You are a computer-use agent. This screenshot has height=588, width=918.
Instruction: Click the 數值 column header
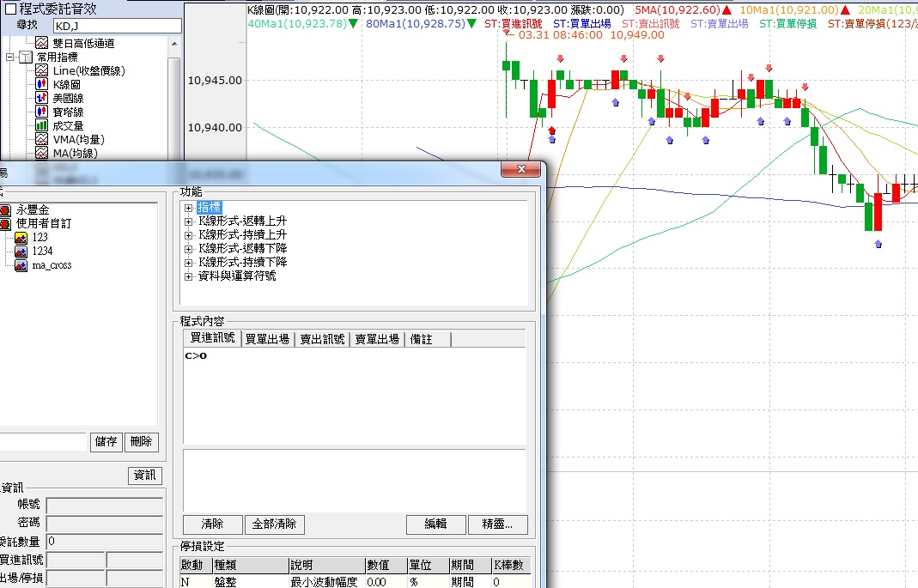point(386,565)
